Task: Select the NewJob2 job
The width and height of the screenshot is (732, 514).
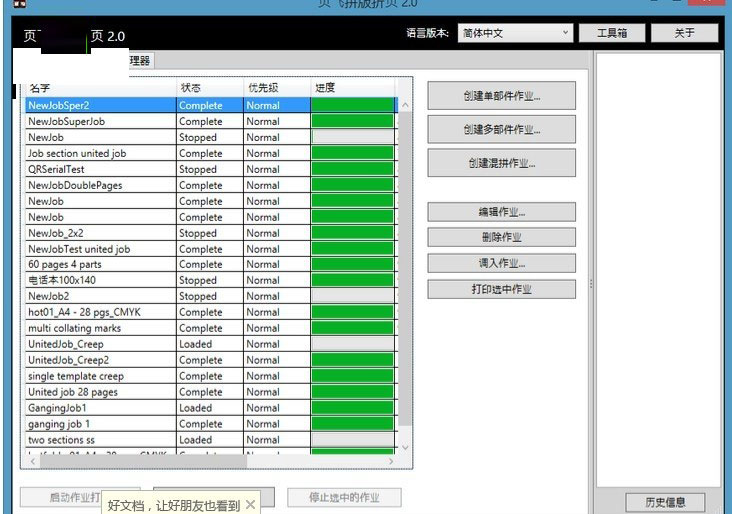Action: 210,296
